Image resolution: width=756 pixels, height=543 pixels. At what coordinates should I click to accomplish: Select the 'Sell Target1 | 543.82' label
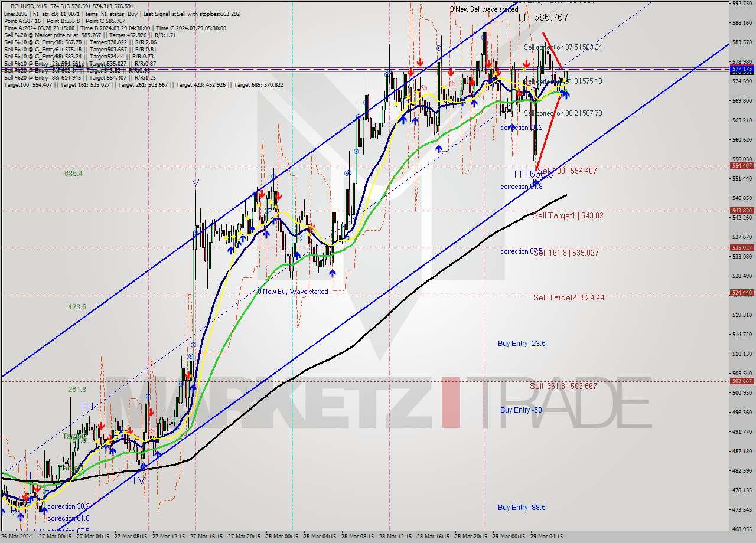click(x=568, y=216)
